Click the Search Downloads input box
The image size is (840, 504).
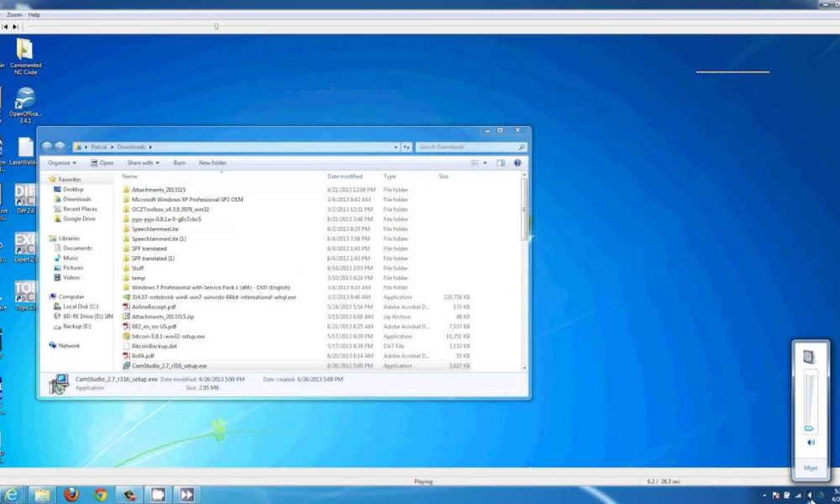click(466, 146)
